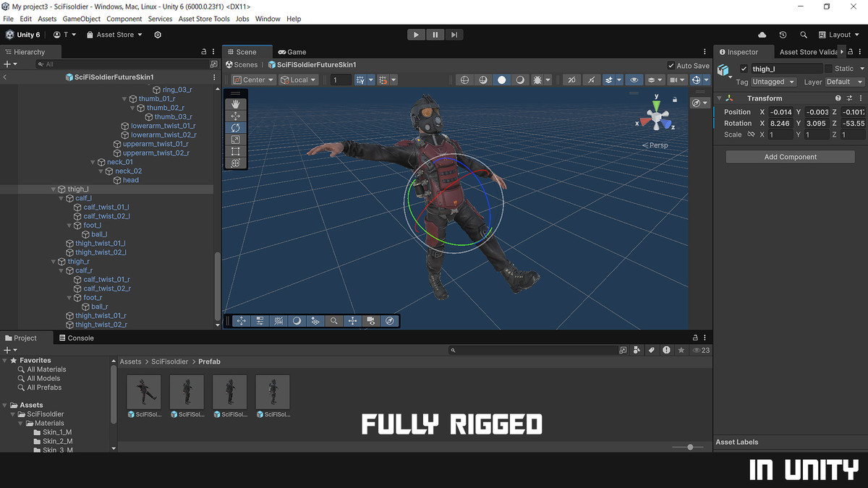Click the Project search by label icon
This screenshot has width=868, height=488.
(652, 350)
